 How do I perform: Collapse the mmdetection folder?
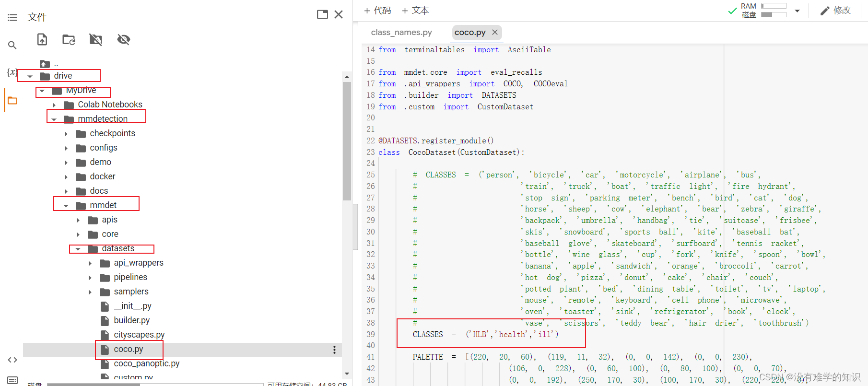pyautogui.click(x=54, y=119)
